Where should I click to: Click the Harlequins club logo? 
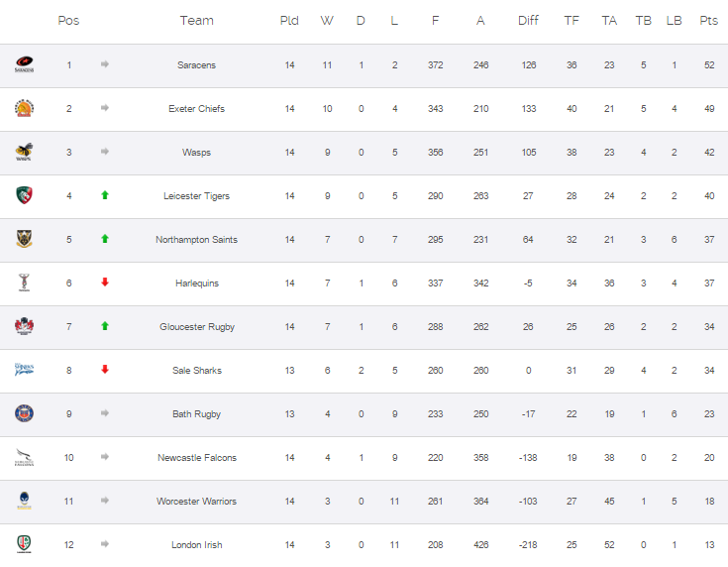[x=24, y=283]
